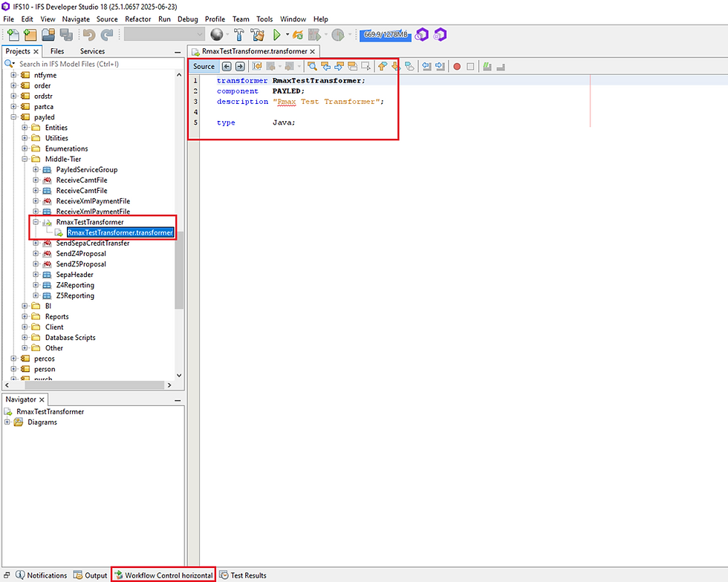Toggle the Source view button
This screenshot has width=728, height=582.
click(204, 66)
